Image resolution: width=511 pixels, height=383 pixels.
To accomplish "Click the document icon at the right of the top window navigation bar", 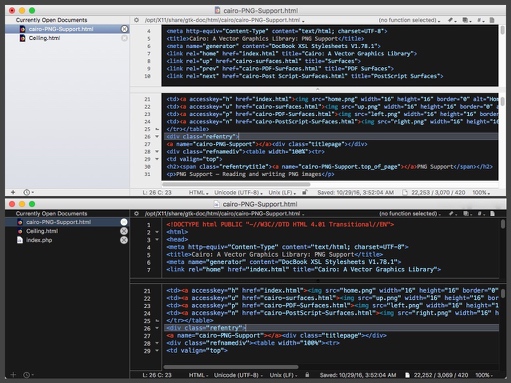I will coord(492,20).
